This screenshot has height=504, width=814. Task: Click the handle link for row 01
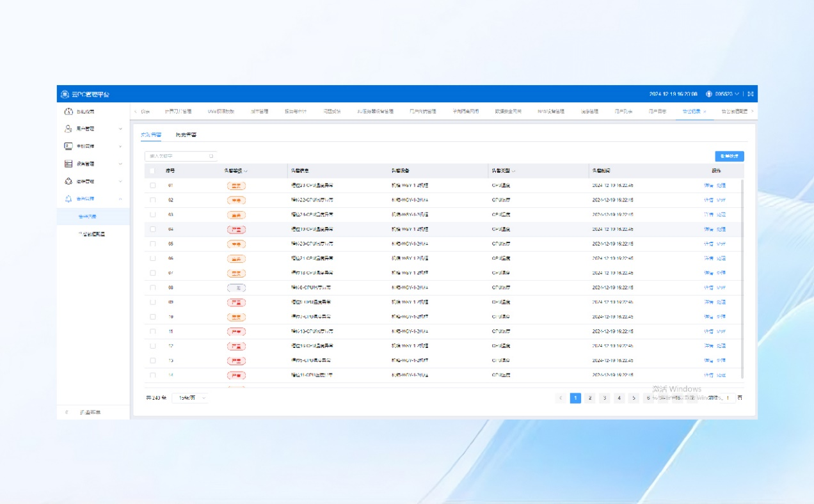click(721, 185)
